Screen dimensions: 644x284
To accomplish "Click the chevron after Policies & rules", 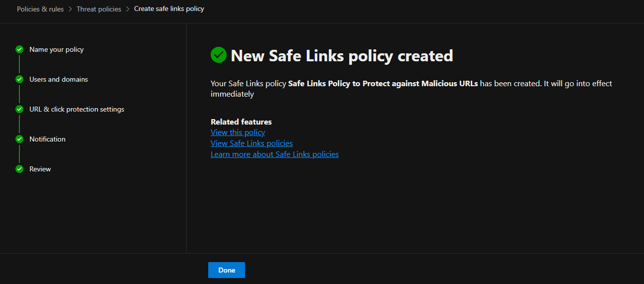I will [x=70, y=9].
